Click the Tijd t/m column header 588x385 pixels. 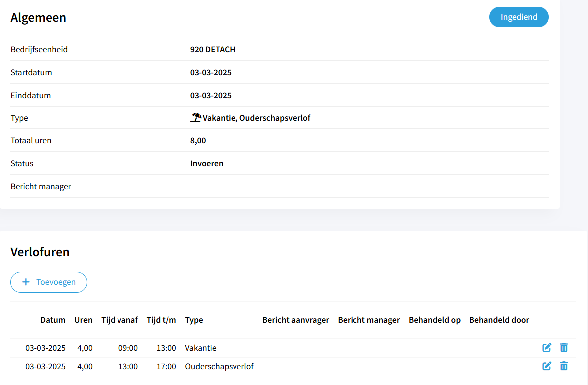point(161,320)
